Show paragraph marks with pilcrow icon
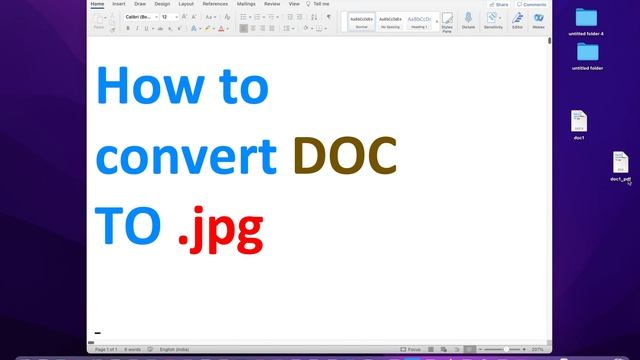Screen dimensions: 640x360 tap(329, 17)
